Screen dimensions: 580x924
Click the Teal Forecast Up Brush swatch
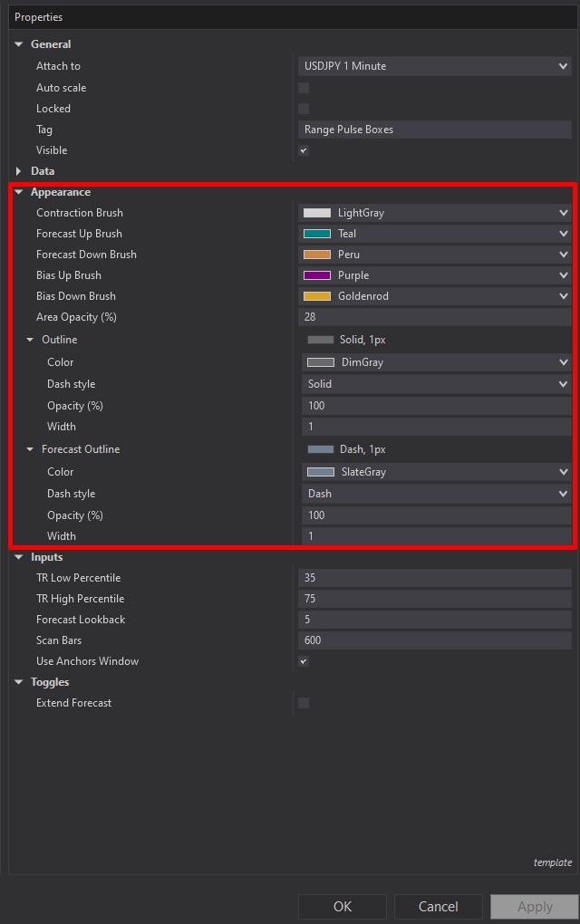pyautogui.click(x=317, y=234)
